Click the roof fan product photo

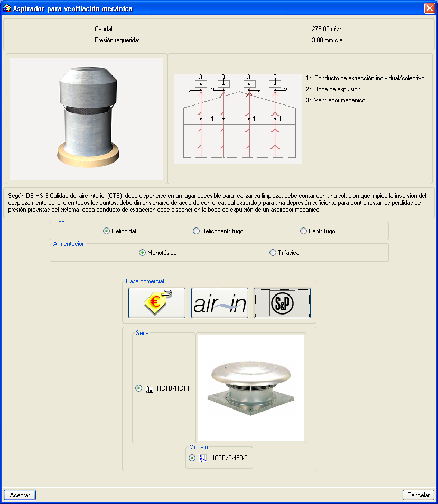point(251,388)
